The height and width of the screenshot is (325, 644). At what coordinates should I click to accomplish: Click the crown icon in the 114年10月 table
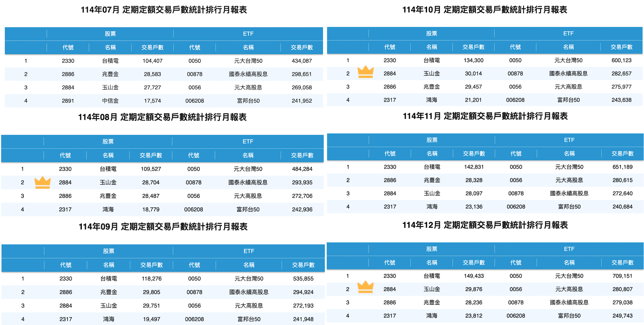(365, 72)
